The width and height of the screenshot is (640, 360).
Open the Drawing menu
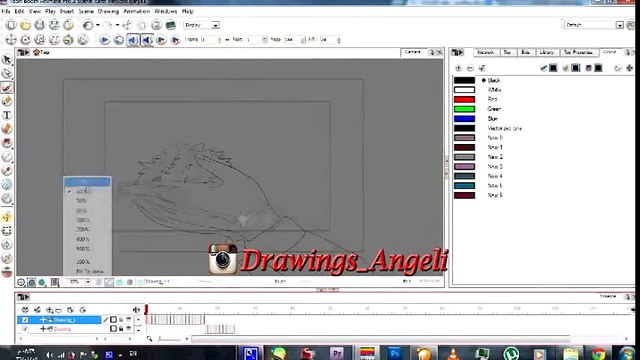click(x=108, y=11)
